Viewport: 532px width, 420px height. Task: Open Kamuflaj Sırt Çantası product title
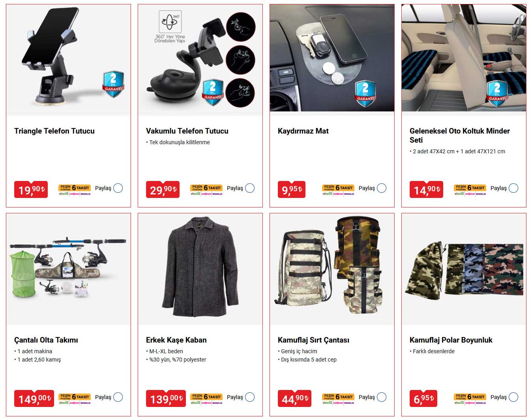(313, 340)
